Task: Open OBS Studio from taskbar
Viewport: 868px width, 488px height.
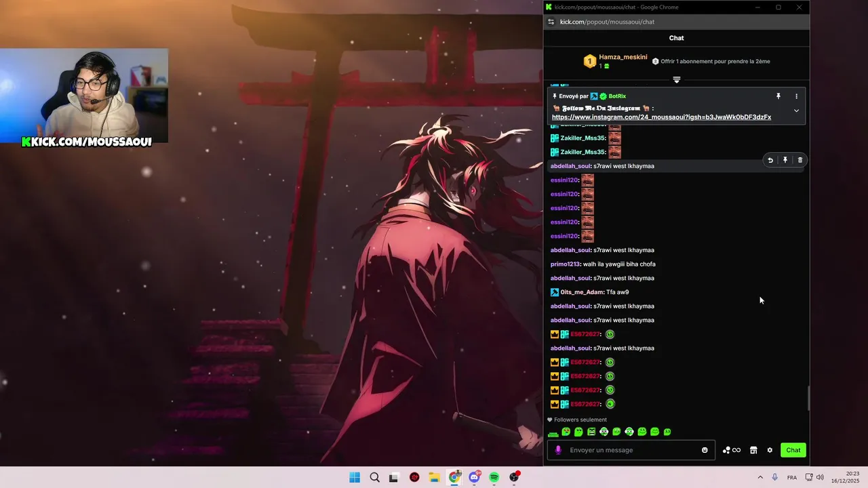Action: tap(515, 477)
